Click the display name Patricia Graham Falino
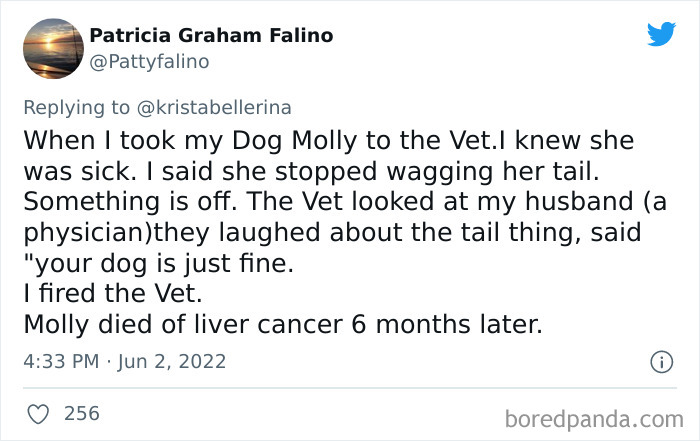This screenshot has height=441, width=700. click(211, 35)
